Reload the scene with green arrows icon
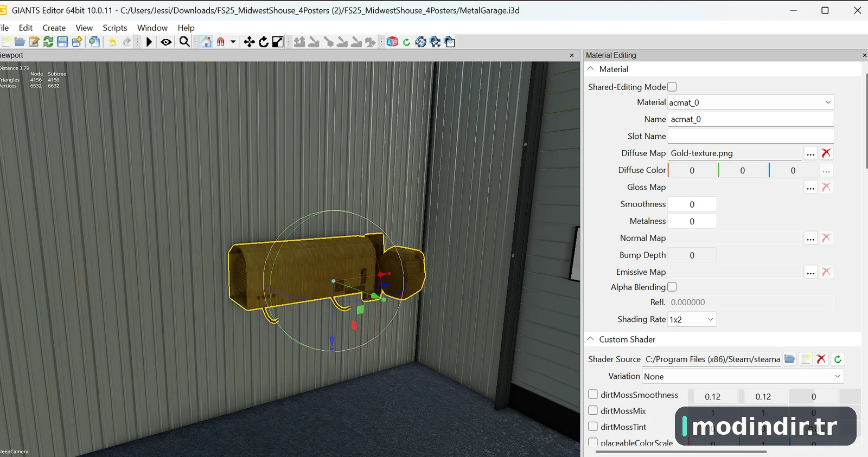The image size is (868, 457). point(48,42)
